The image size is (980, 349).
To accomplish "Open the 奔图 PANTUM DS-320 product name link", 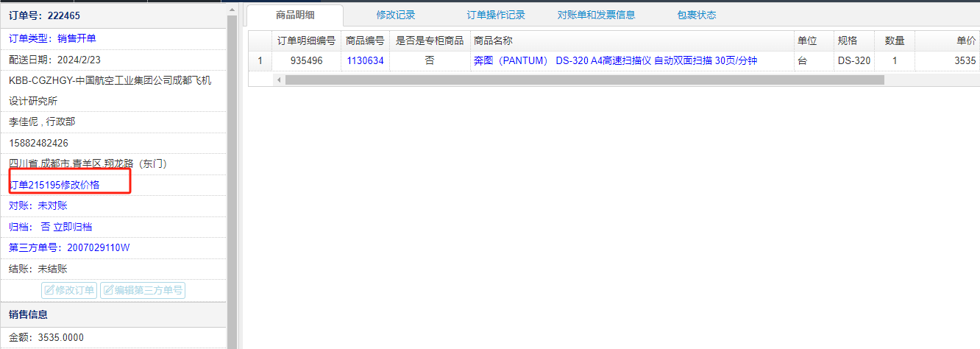I will (615, 61).
